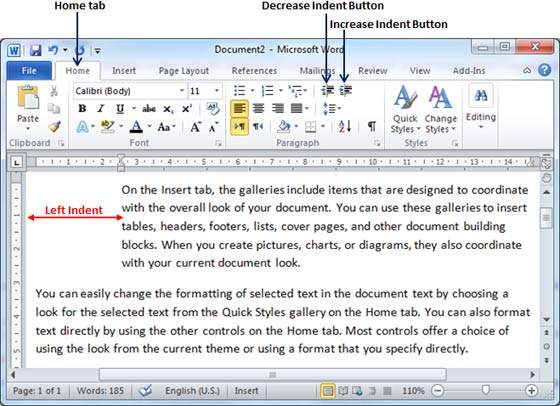
Task: Apply center alignment to the paragraph
Action: pyautogui.click(x=259, y=108)
